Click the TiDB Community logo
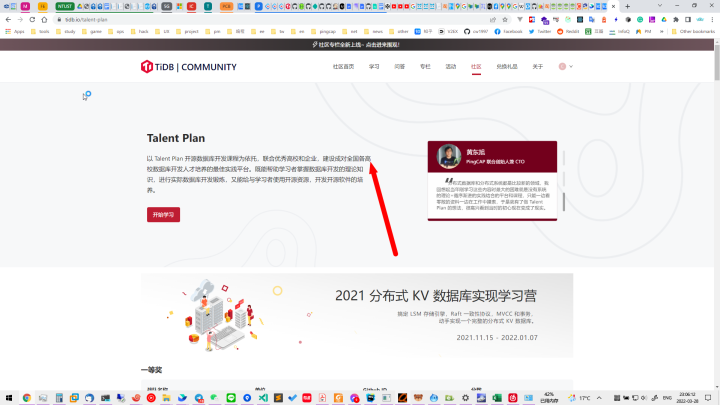The height and width of the screenshot is (405, 720). click(x=189, y=67)
